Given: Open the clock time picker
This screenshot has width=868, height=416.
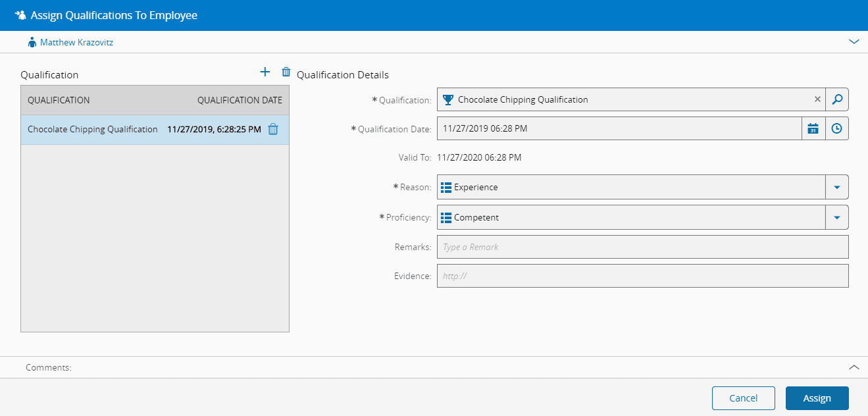Looking at the screenshot, I should (836, 129).
